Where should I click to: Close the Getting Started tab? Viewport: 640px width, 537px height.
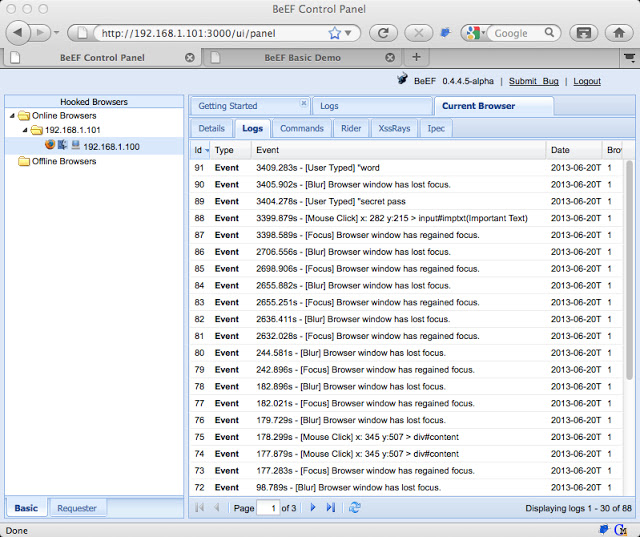tap(303, 103)
